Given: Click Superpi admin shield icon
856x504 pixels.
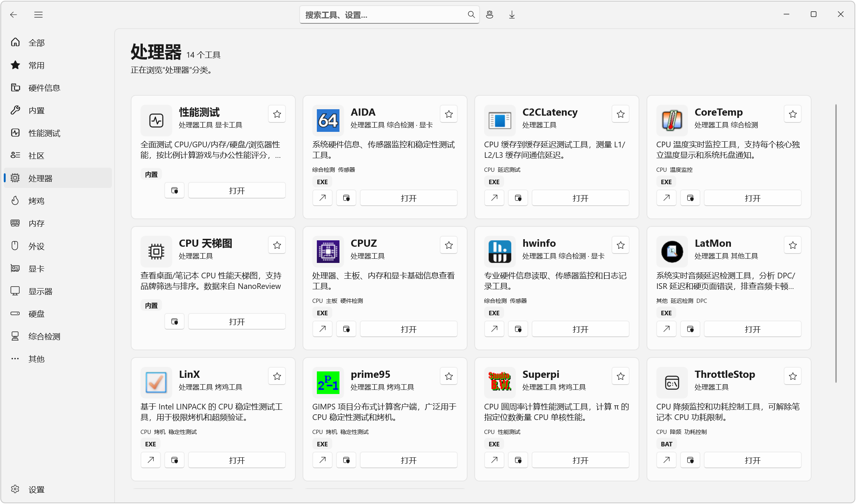Looking at the screenshot, I should pos(518,460).
